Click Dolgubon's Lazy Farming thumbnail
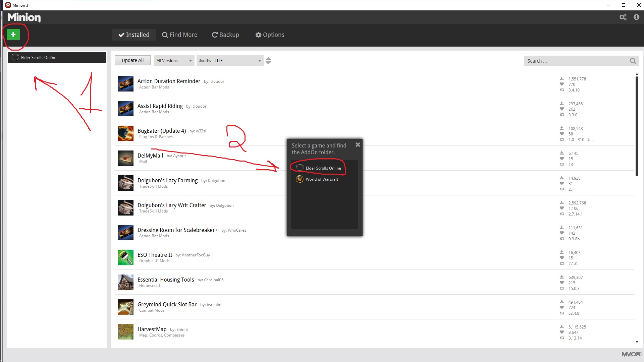 click(x=126, y=183)
